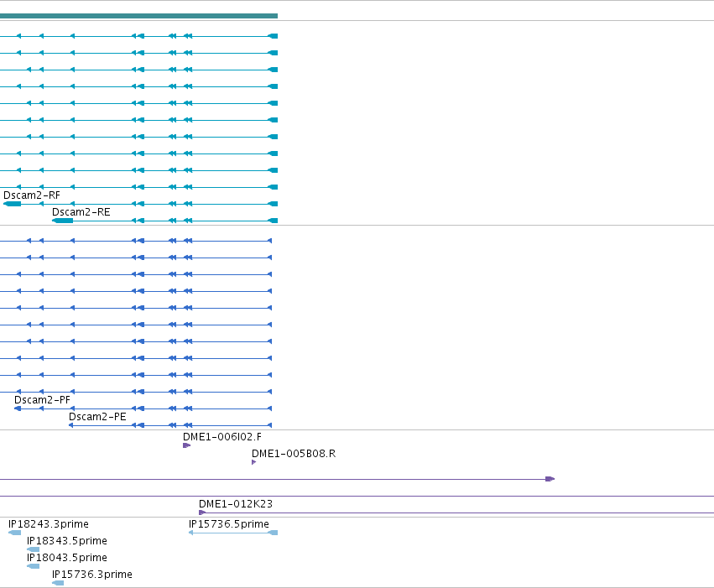The height and width of the screenshot is (588, 714).
Task: Click the IP15736.5prime label
Action: click(229, 524)
